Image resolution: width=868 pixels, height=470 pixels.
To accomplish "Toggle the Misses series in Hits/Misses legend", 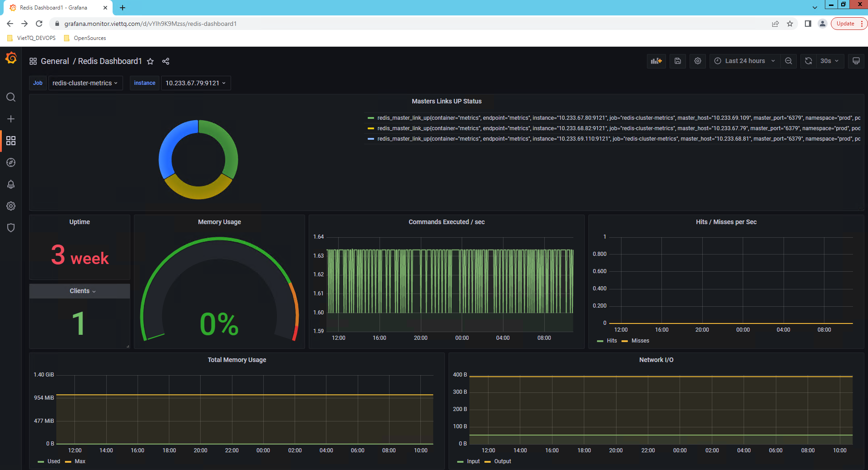I will 640,341.
